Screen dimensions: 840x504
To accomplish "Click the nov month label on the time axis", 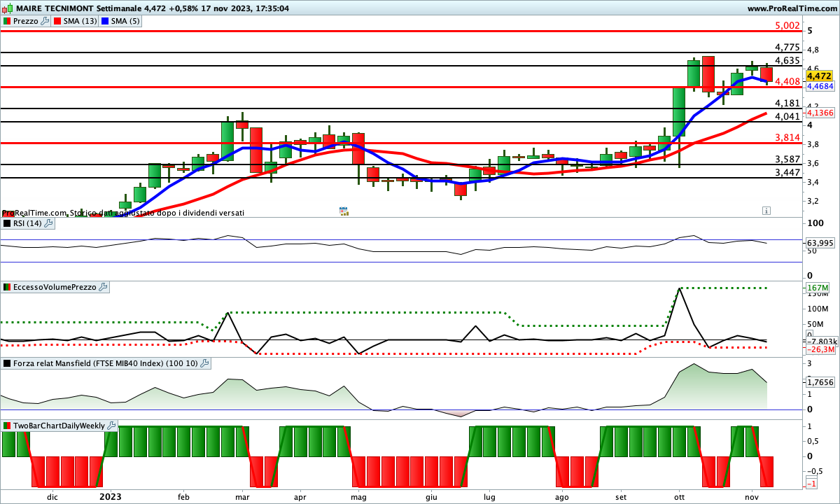I will pyautogui.click(x=751, y=496).
